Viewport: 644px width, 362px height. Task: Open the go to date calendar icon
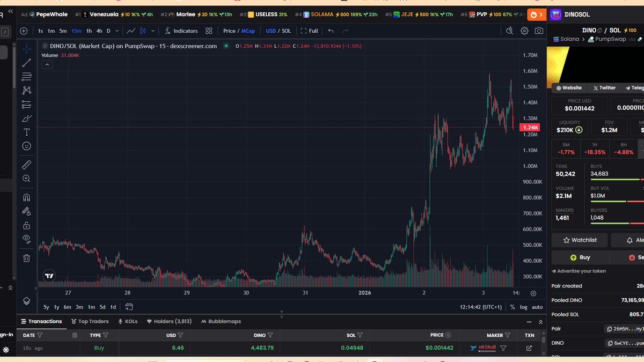pos(129,307)
